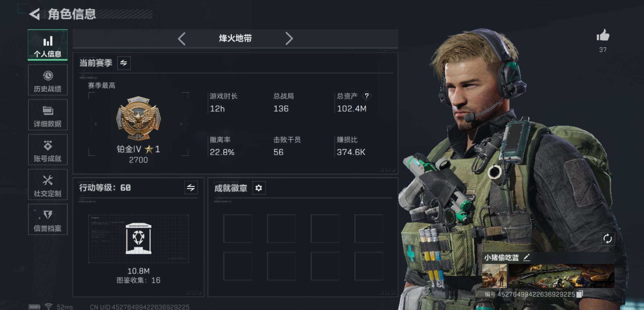Viewport: 644px width, 310px height.
Task: Click the 铂金IV rank badge emblem
Action: point(138,118)
